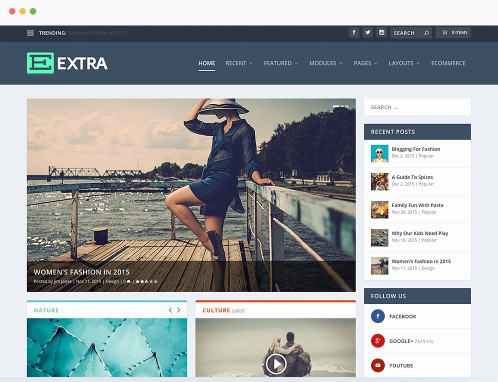This screenshot has height=382, width=498.
Task: Open the Blogging For Fashion post
Action: click(416, 149)
